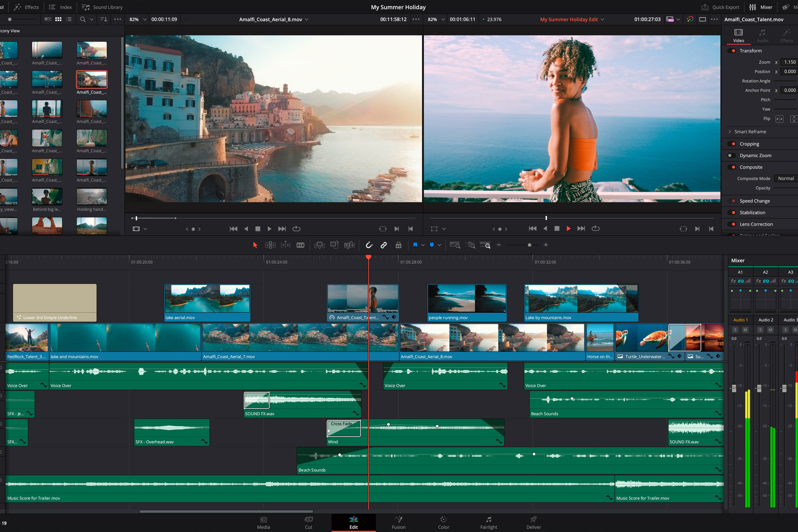Image resolution: width=798 pixels, height=532 pixels.
Task: Click the Position Lock padlock icon
Action: [x=399, y=245]
